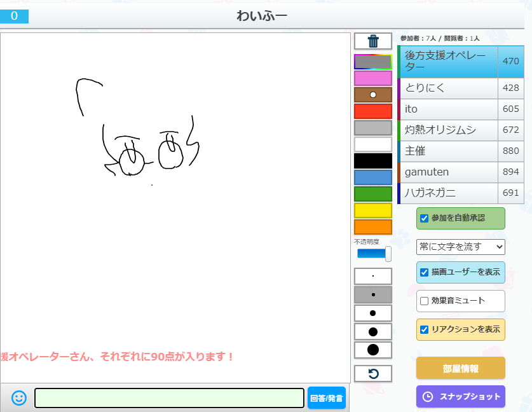532x412 pixels.
Task: Select the largest brush size dot
Action: 373,350
